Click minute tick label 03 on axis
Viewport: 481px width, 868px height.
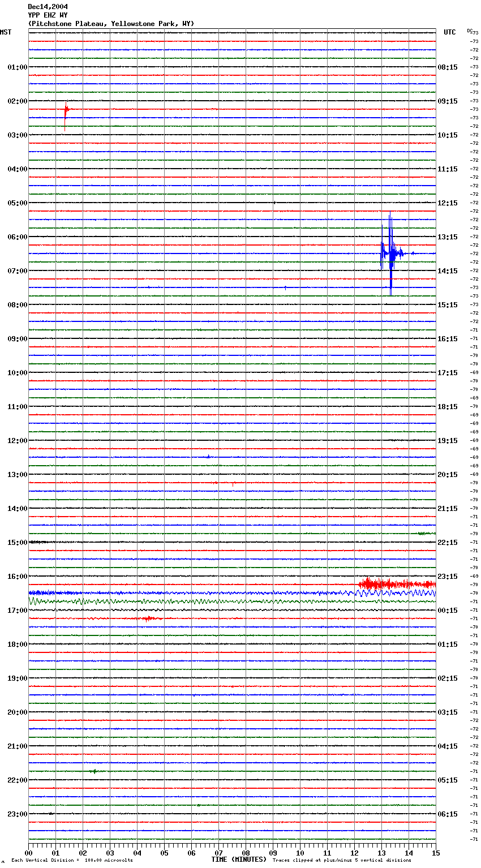pyautogui.click(x=110, y=853)
